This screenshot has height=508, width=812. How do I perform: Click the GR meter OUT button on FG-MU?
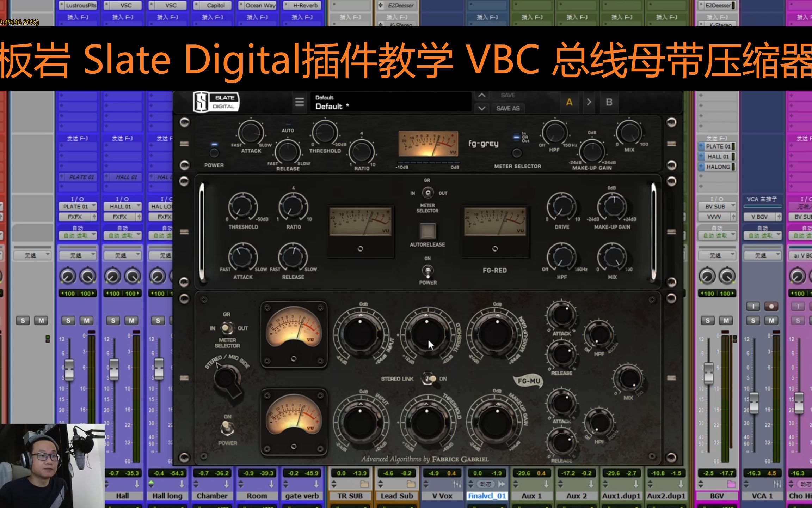(239, 328)
